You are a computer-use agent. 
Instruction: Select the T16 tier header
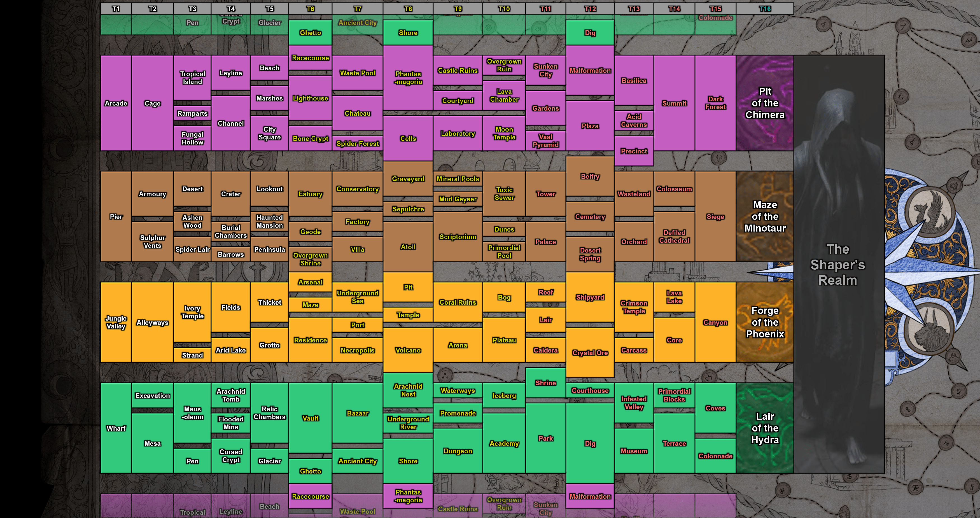click(765, 9)
